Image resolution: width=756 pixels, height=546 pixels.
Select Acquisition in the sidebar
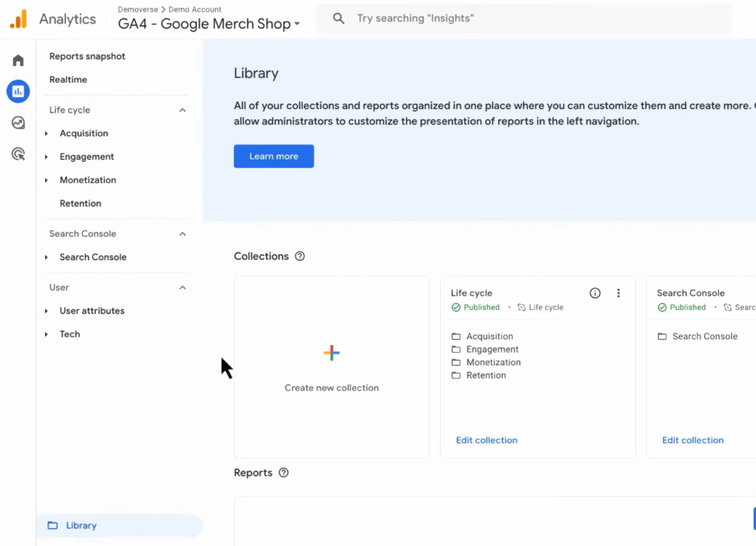(x=84, y=134)
